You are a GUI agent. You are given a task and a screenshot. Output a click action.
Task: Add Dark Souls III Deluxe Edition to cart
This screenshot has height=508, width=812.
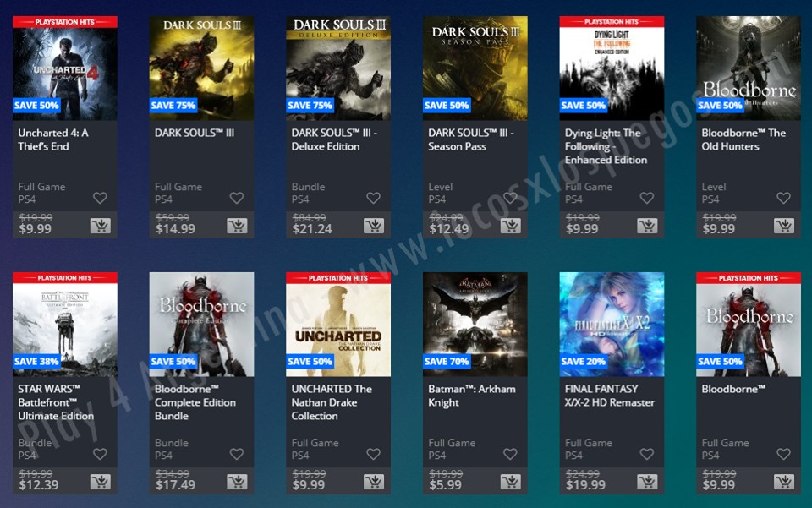tap(374, 226)
